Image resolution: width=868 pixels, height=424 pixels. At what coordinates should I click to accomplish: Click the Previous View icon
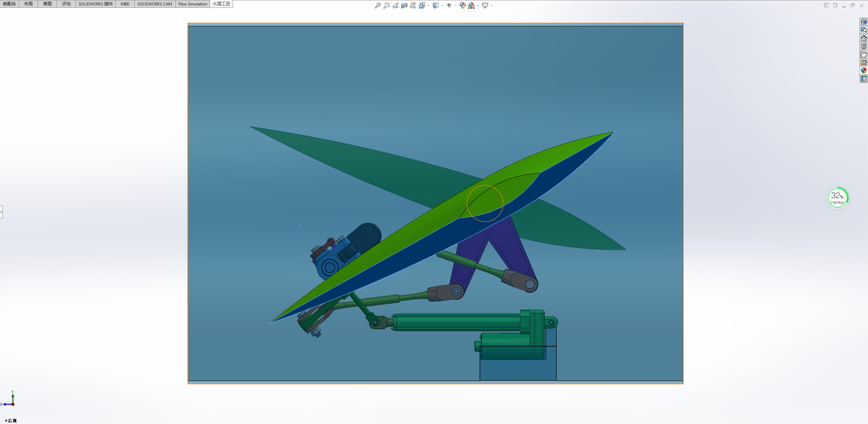[x=396, y=5]
